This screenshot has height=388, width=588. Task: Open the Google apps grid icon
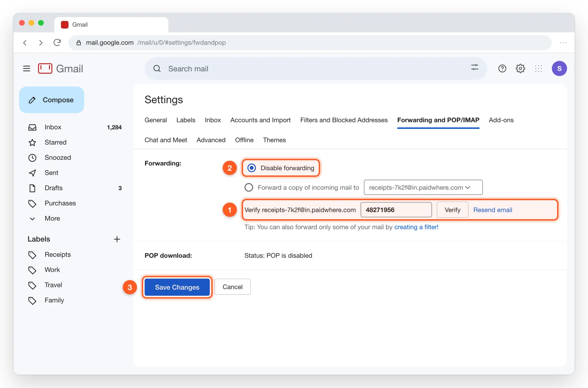(x=538, y=68)
